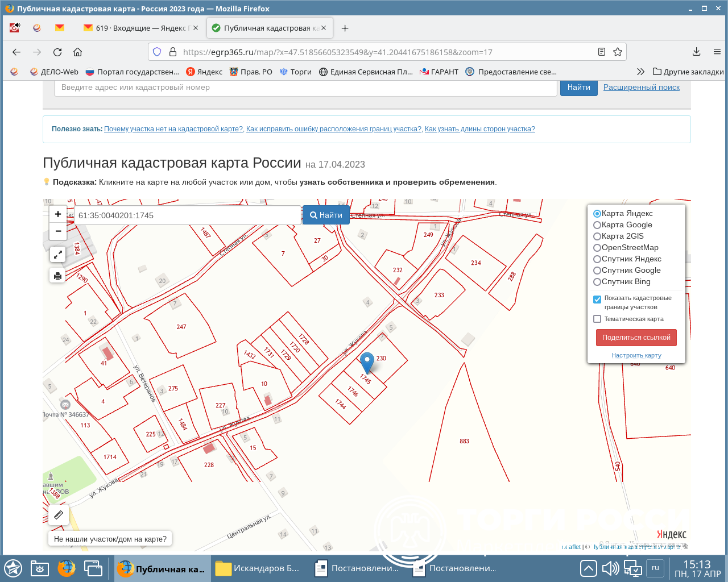
Task: Click map search field with 61:35:0040201:1745
Action: click(x=188, y=215)
